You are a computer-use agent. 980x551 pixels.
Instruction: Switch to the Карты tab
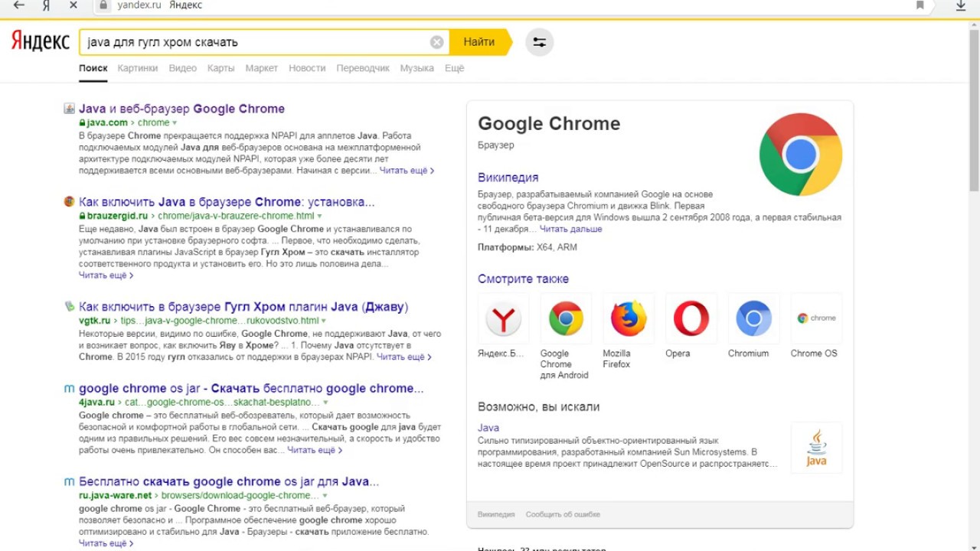pyautogui.click(x=221, y=68)
